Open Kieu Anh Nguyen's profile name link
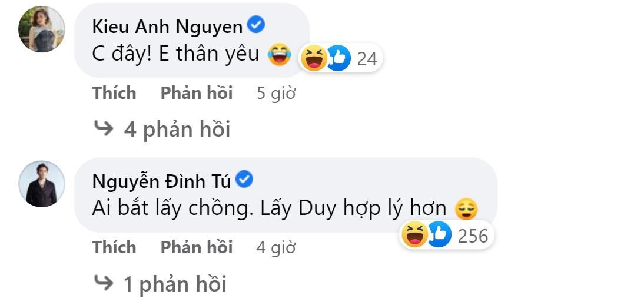 pyautogui.click(x=168, y=27)
